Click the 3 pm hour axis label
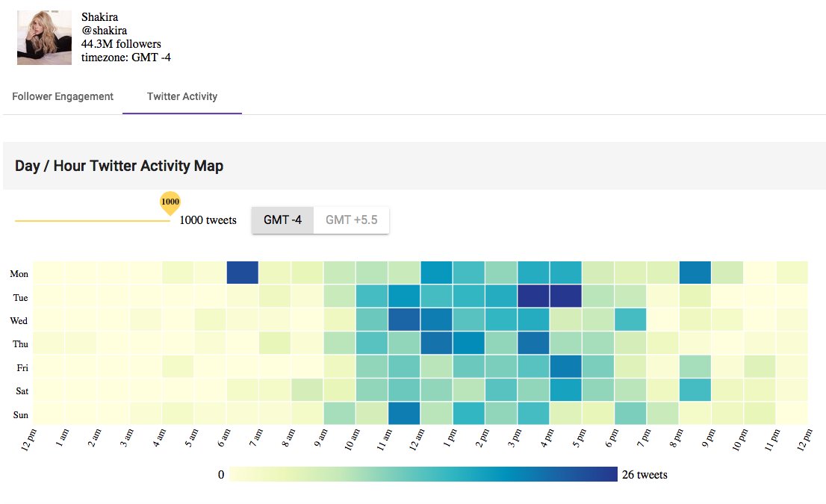The width and height of the screenshot is (826, 504). click(514, 438)
